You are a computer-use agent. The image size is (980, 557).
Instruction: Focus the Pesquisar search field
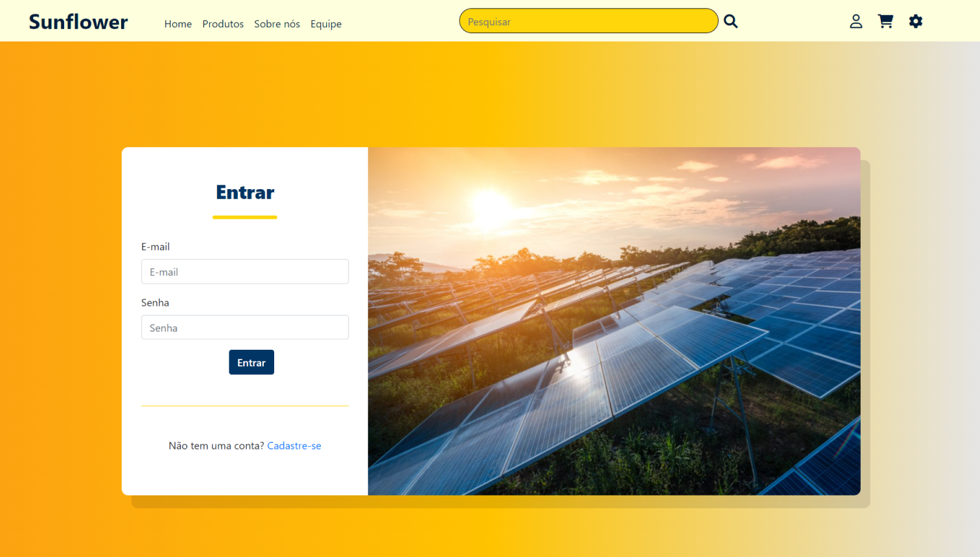pos(589,21)
